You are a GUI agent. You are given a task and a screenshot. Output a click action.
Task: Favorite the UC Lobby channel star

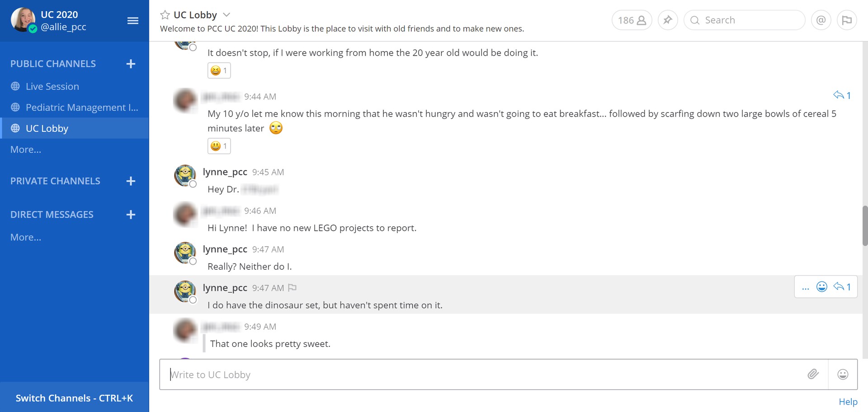(x=165, y=15)
